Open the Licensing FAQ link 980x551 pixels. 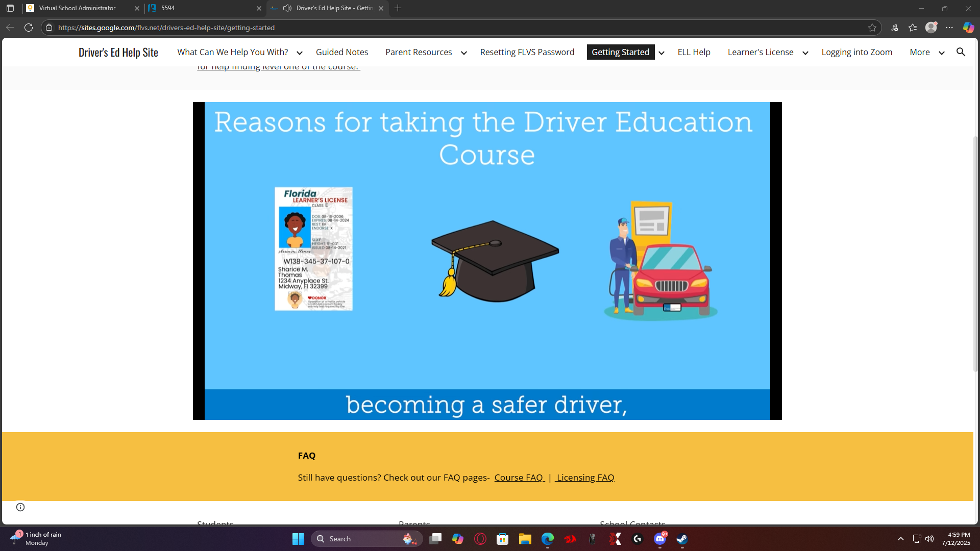pyautogui.click(x=585, y=478)
